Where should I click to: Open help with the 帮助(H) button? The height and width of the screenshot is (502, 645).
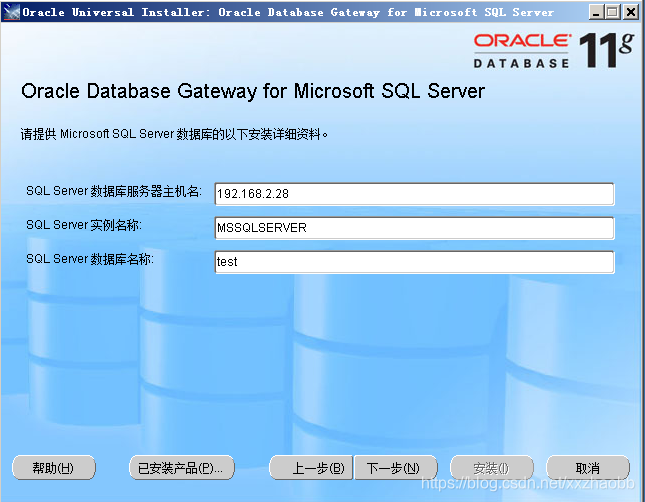pos(53,468)
